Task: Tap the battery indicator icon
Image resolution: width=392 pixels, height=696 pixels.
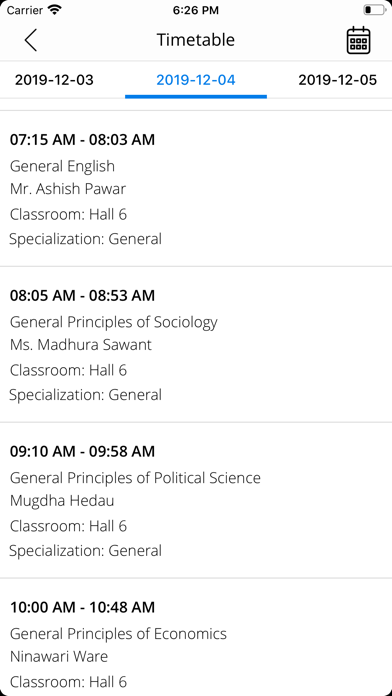Action: (x=374, y=10)
